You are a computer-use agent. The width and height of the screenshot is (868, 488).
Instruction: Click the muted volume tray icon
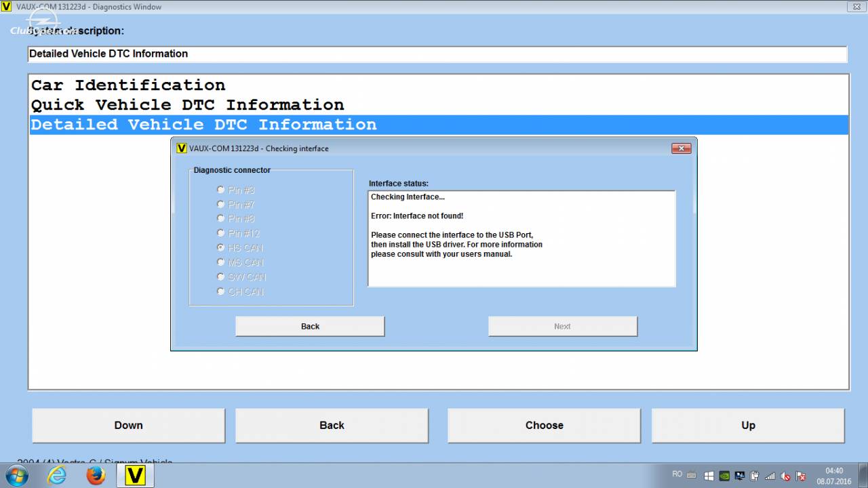tap(785, 476)
